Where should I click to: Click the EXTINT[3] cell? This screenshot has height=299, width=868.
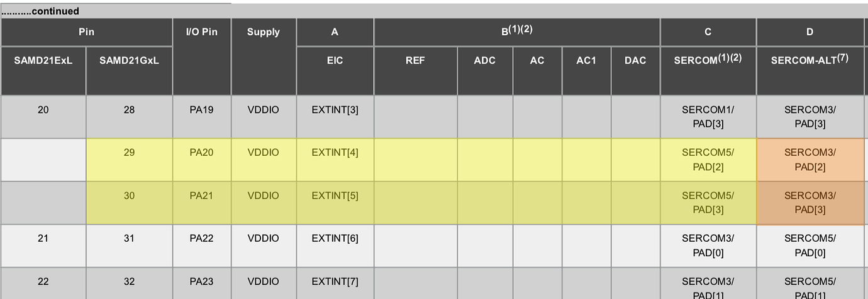(335, 110)
